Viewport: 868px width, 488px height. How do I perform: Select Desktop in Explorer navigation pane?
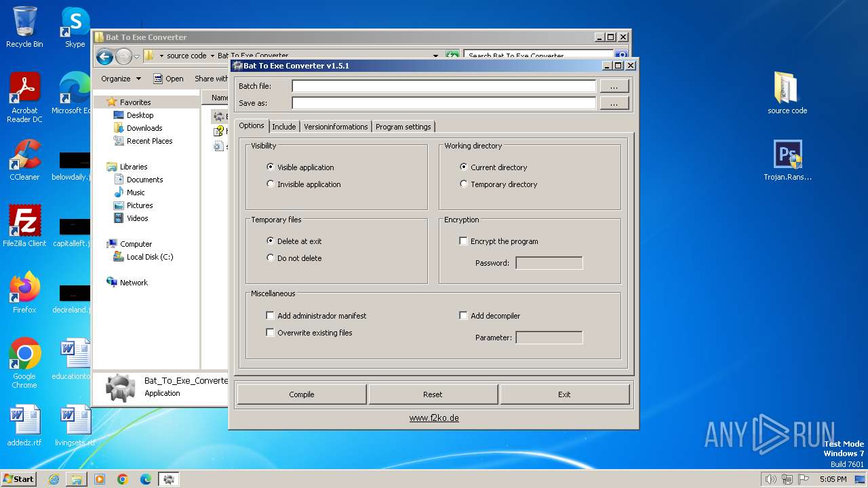click(140, 115)
